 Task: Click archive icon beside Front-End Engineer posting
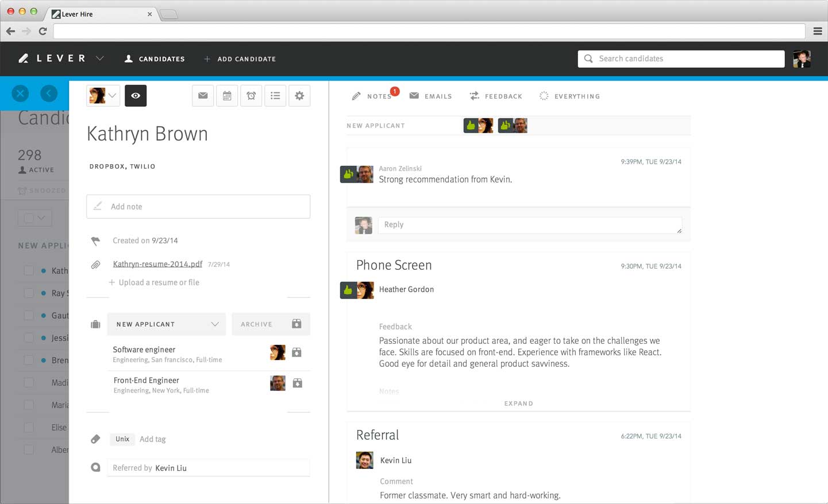[297, 383]
